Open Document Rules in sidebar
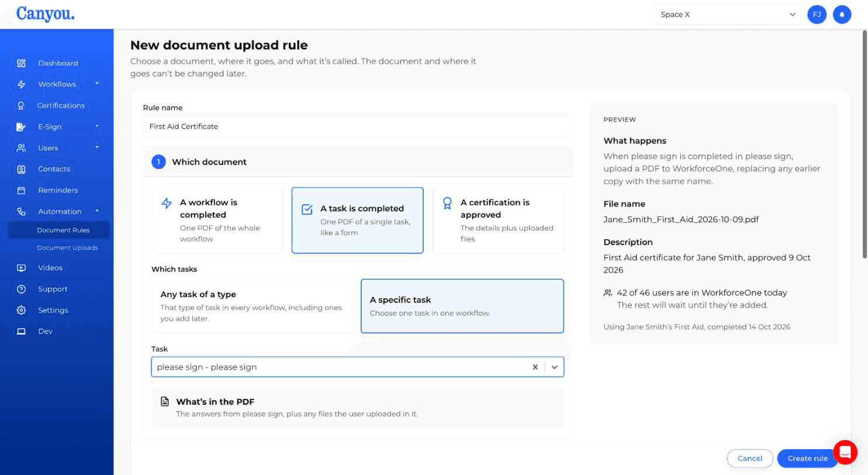868x475 pixels. (x=60, y=230)
